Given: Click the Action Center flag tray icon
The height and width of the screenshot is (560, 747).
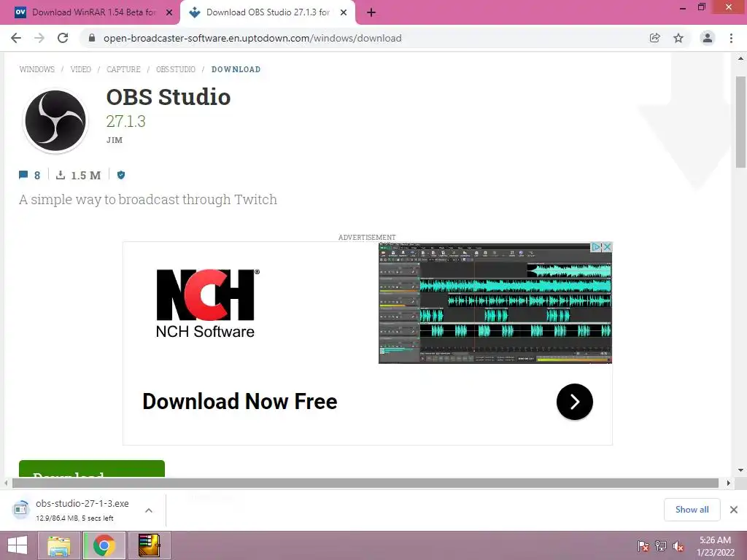Looking at the screenshot, I should 643,546.
